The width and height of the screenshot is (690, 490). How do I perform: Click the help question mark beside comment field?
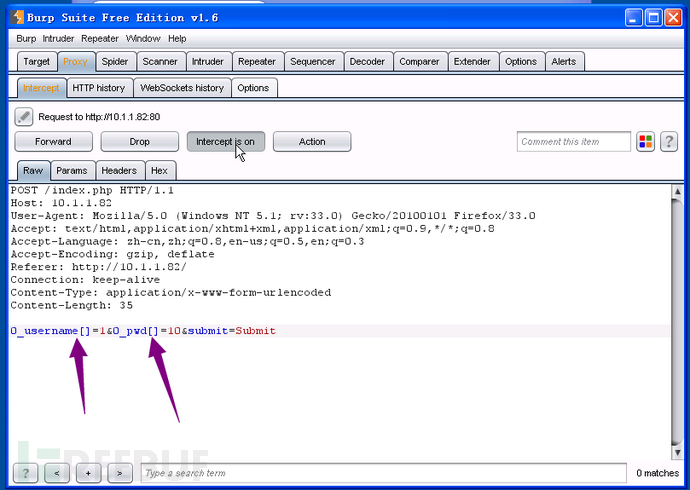point(668,142)
